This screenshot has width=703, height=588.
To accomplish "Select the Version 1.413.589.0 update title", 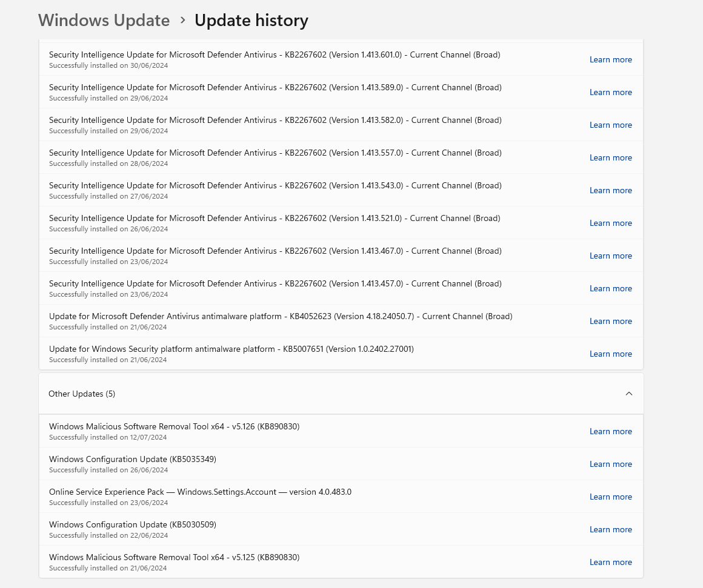I will [x=275, y=87].
